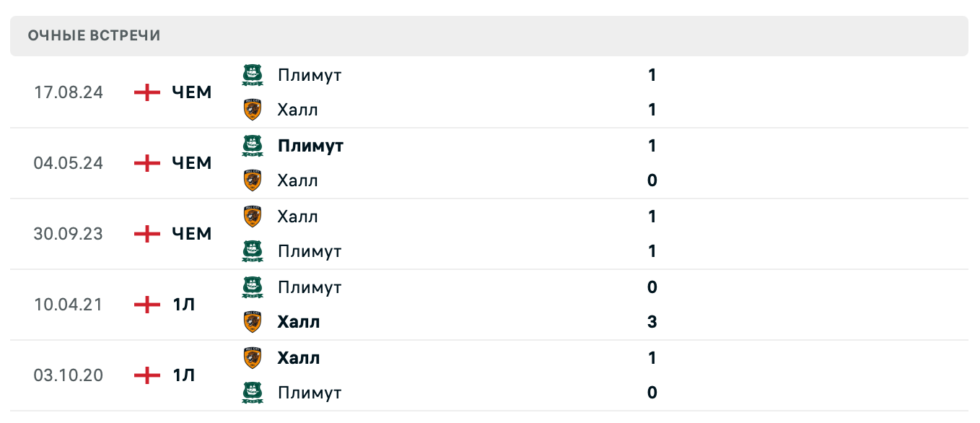This screenshot has height=423, width=980.
Task: Click Hull crest in 30.09.23 match
Action: [x=252, y=217]
